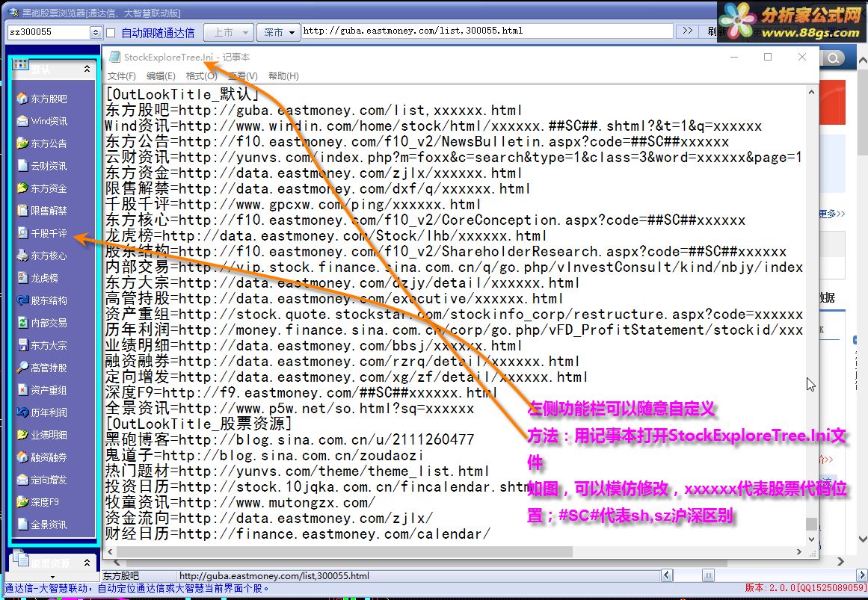
Task: Open the 帮助(H) menu in Notepad
Action: click(283, 75)
